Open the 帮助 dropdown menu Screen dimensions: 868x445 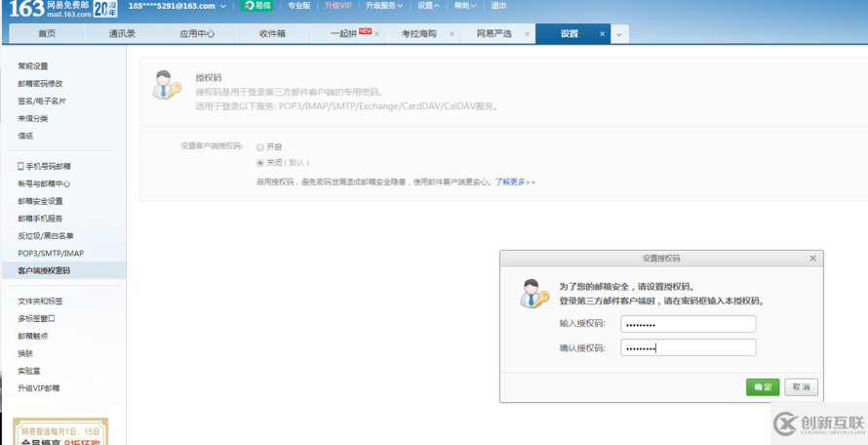pyautogui.click(x=465, y=6)
